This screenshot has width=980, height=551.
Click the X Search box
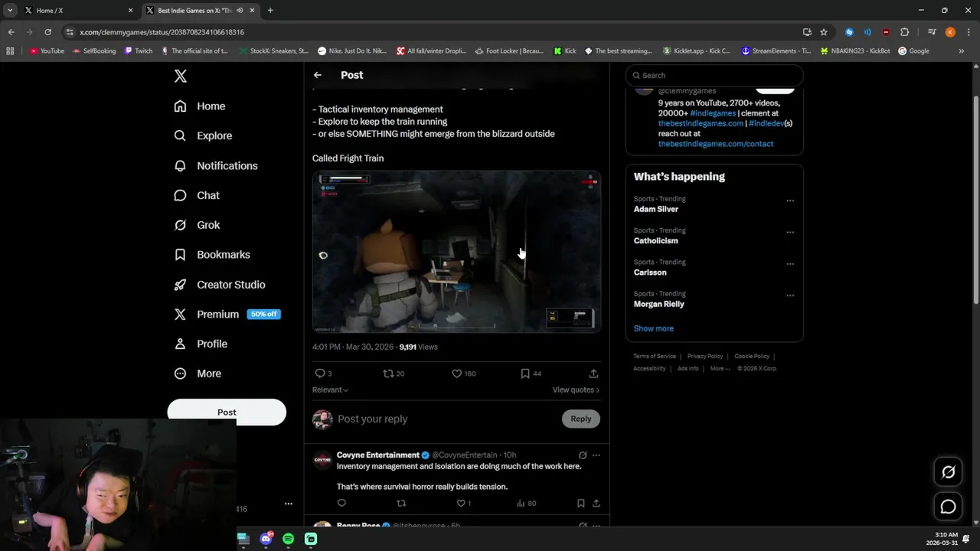(x=714, y=75)
